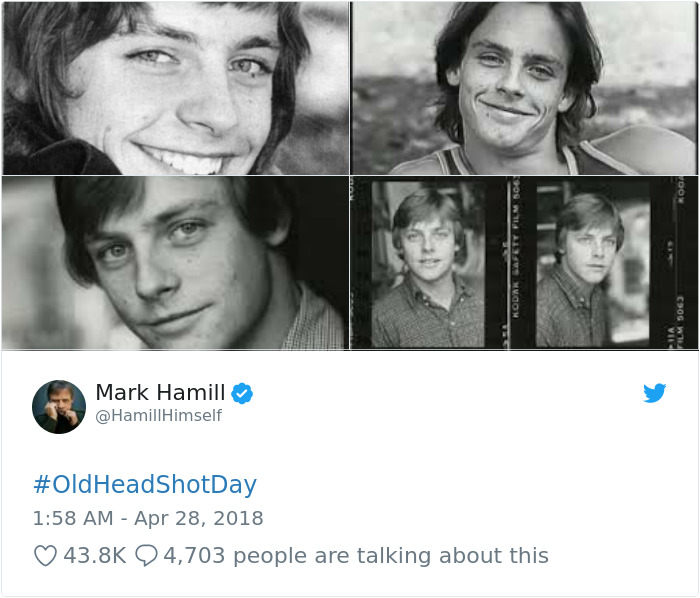This screenshot has height=598, width=700.
Task: View the bottom-left tilted head portrait
Action: pos(175,263)
